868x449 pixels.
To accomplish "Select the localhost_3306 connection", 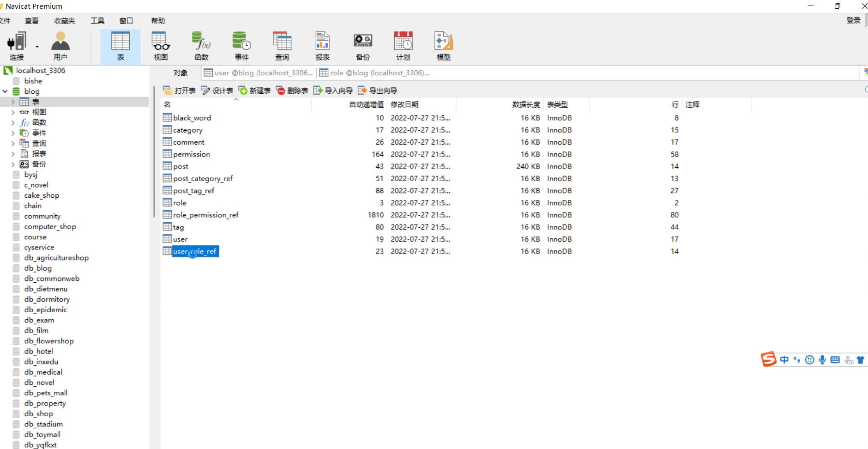I will pyautogui.click(x=40, y=70).
